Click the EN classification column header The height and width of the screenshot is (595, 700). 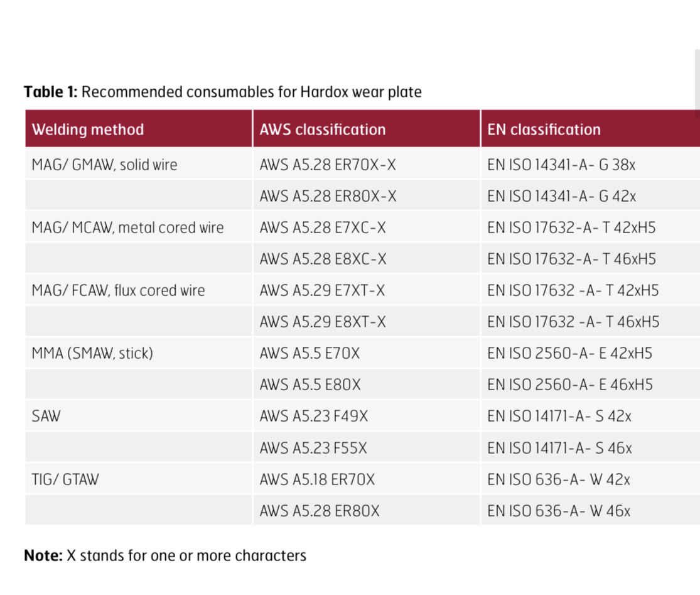[x=544, y=129]
